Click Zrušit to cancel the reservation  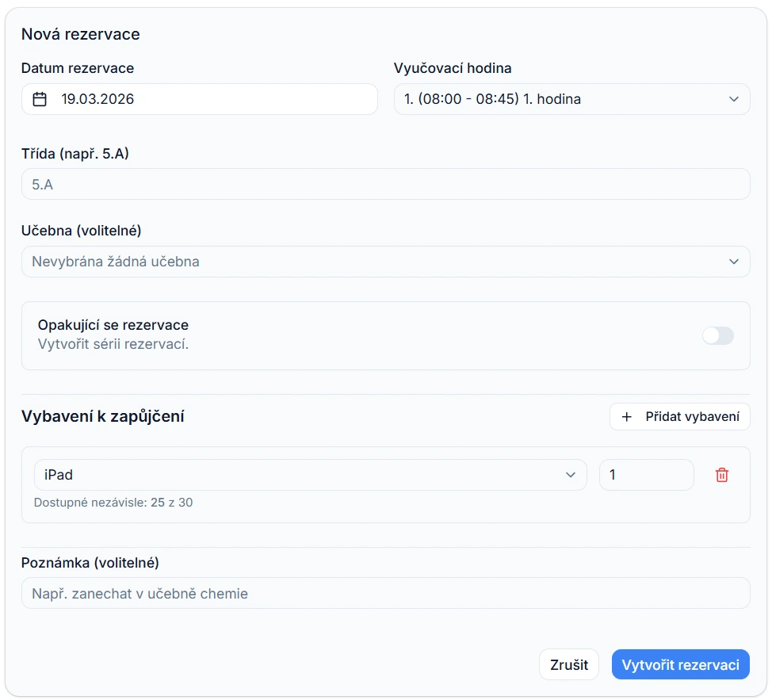click(569, 664)
